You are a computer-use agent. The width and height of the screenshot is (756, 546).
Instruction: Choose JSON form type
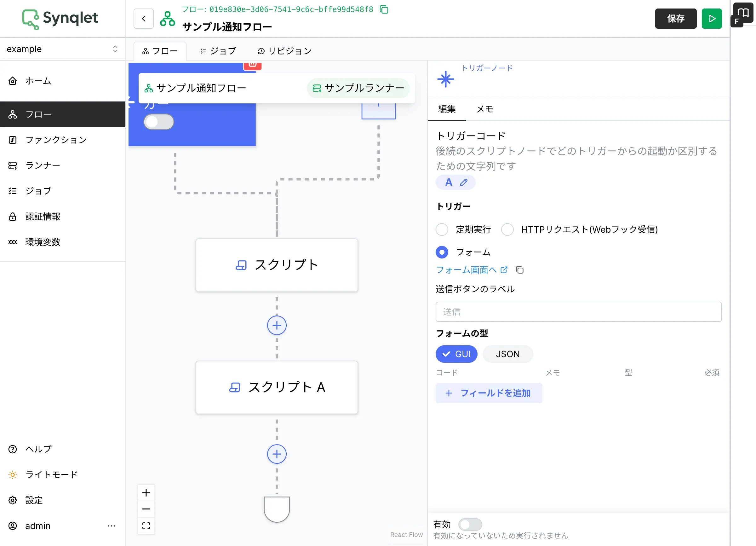pos(508,354)
